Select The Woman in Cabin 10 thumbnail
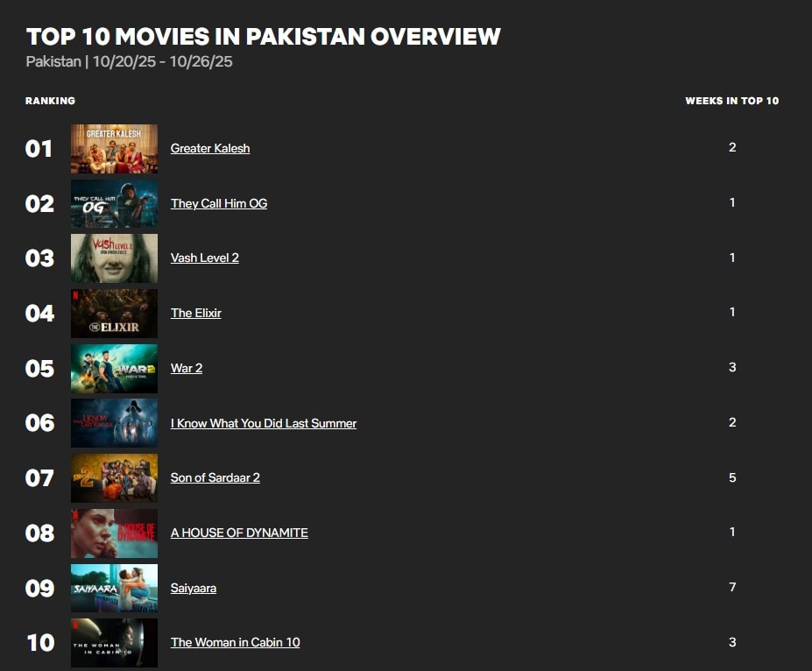812x671 pixels. click(x=114, y=643)
